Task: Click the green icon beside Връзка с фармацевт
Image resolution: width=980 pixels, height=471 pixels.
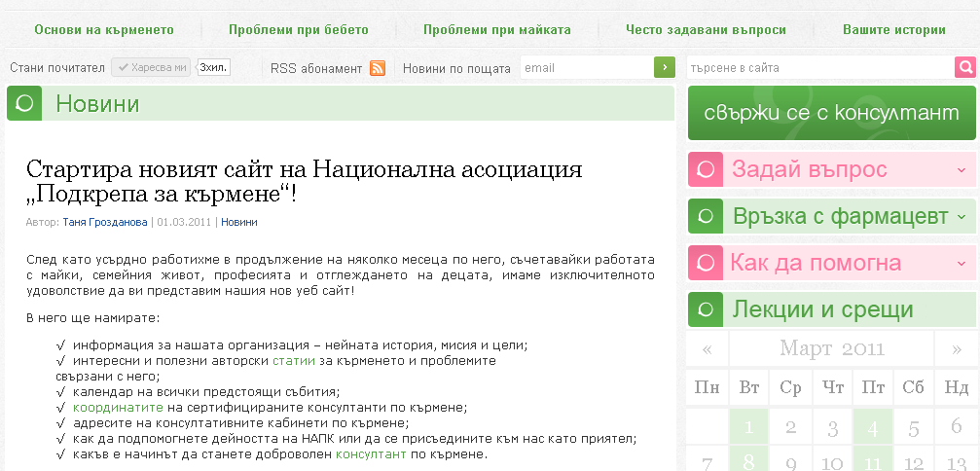Action: coord(705,216)
